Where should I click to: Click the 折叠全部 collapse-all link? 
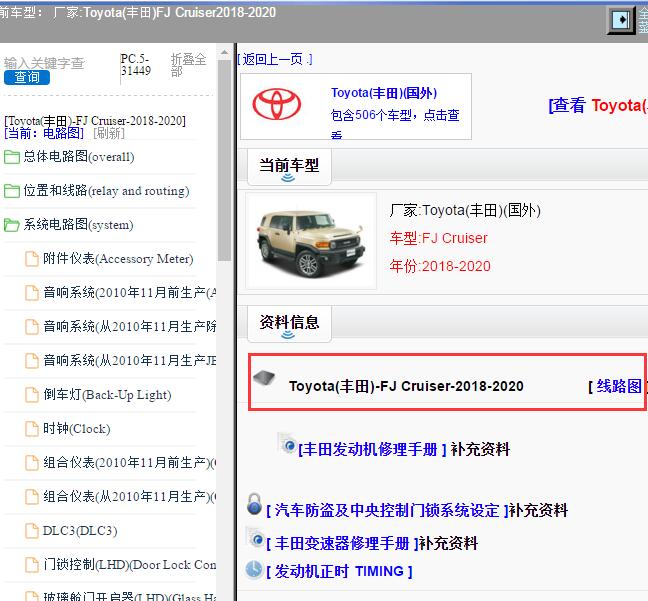pyautogui.click(x=188, y=65)
